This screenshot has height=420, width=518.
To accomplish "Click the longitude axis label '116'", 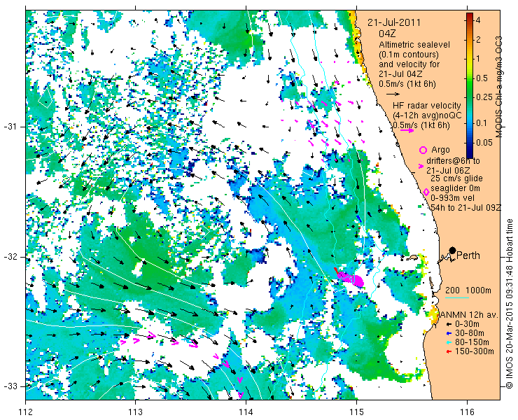I will click(x=467, y=412).
